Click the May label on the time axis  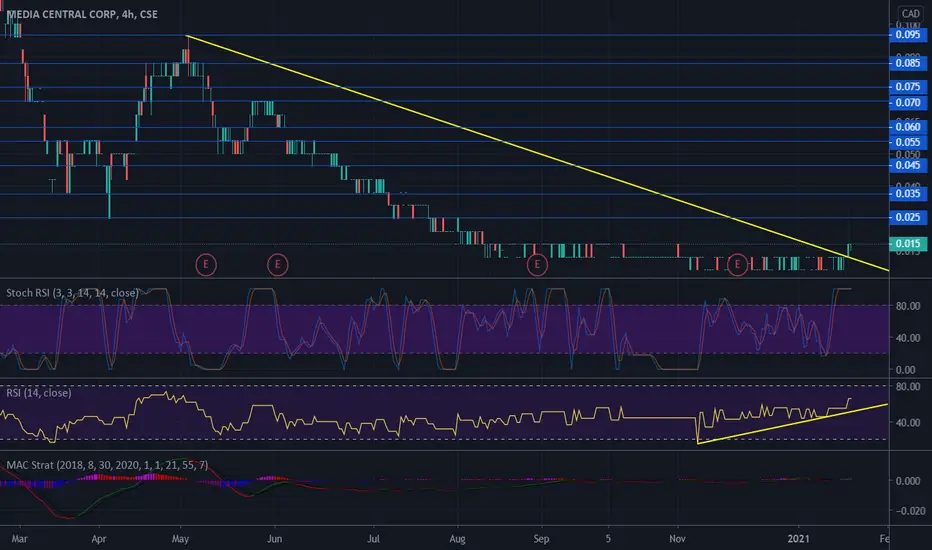(180, 539)
